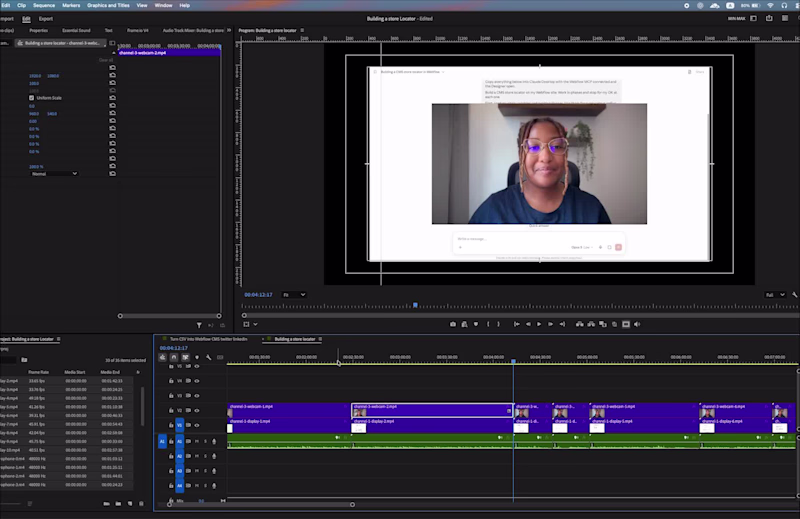Click the Timeline playhead marker
This screenshot has height=519, width=800.
pyautogui.click(x=513, y=361)
